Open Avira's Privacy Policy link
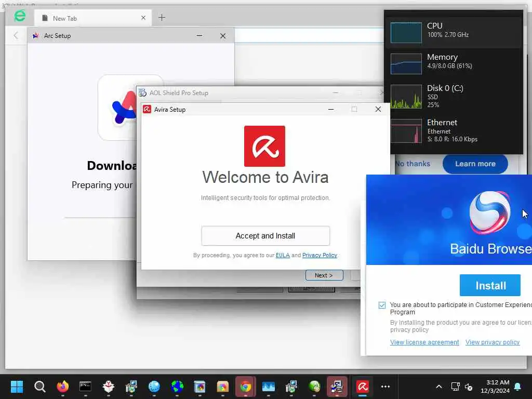This screenshot has width=532, height=399. click(320, 255)
